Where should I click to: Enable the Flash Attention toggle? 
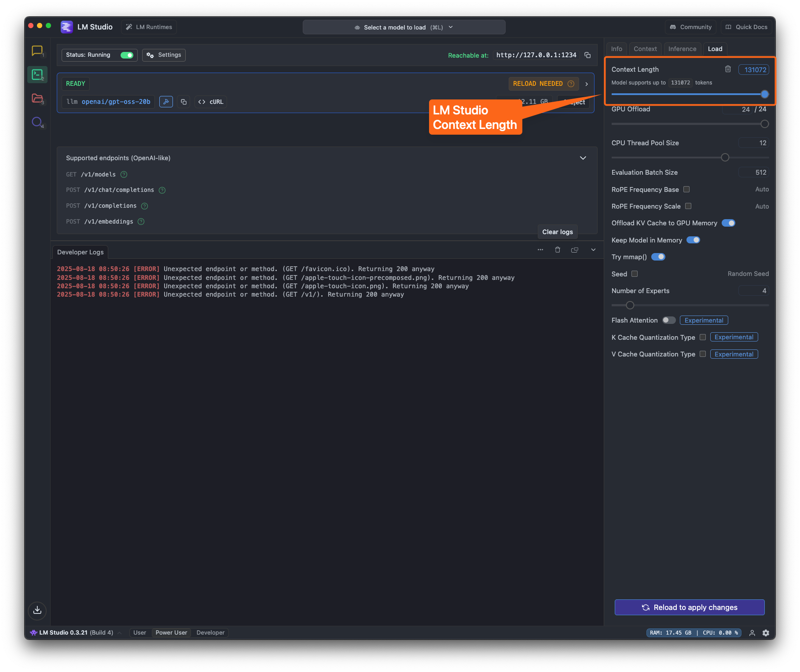[x=668, y=320]
